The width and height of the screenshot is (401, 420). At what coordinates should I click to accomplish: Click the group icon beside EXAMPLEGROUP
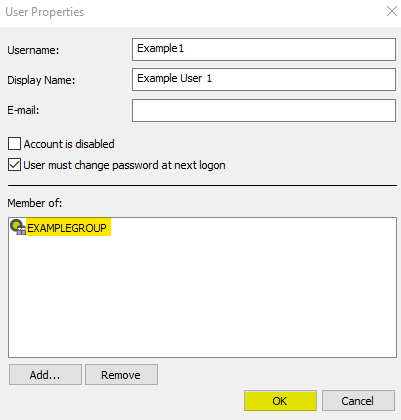click(18, 228)
